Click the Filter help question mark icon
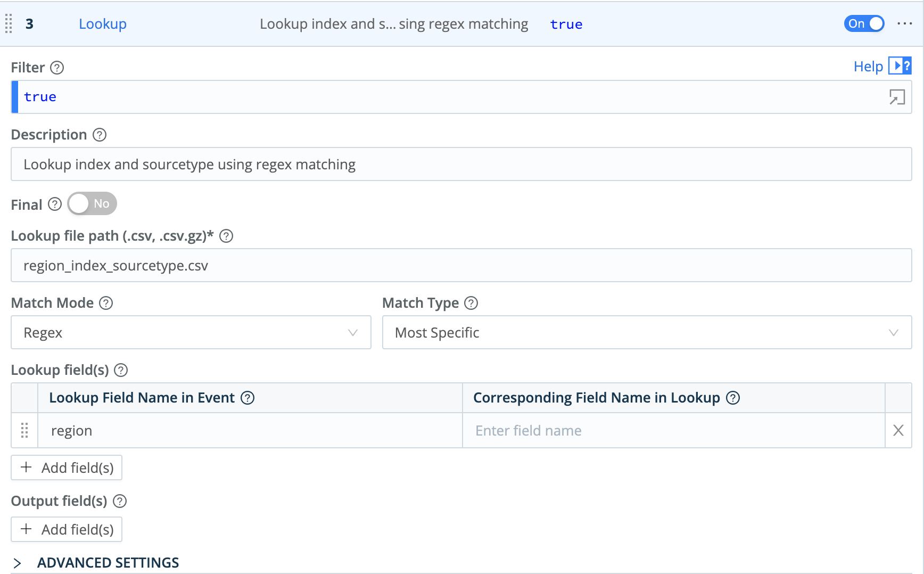 coord(57,68)
